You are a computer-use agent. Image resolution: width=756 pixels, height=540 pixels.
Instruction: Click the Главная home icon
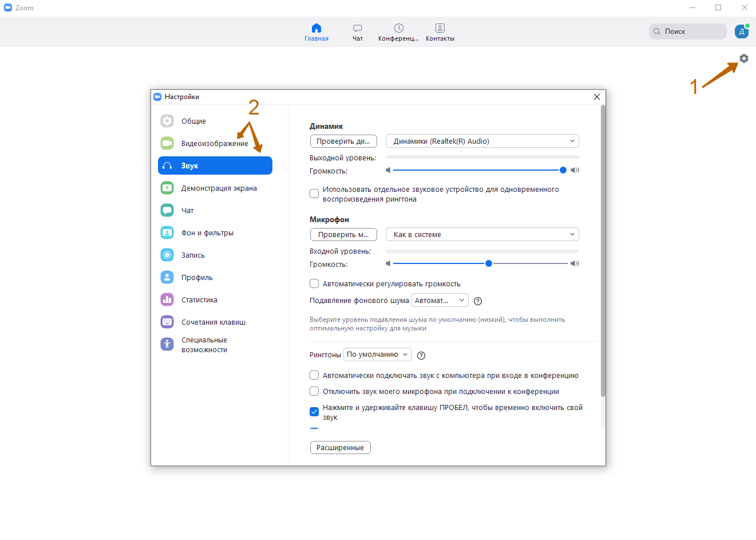(316, 28)
